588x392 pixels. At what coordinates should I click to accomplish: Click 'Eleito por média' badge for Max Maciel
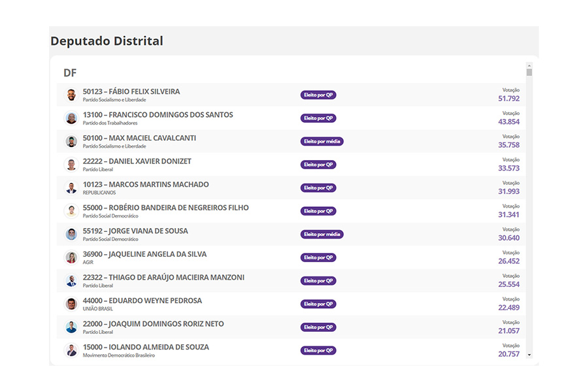pyautogui.click(x=322, y=142)
